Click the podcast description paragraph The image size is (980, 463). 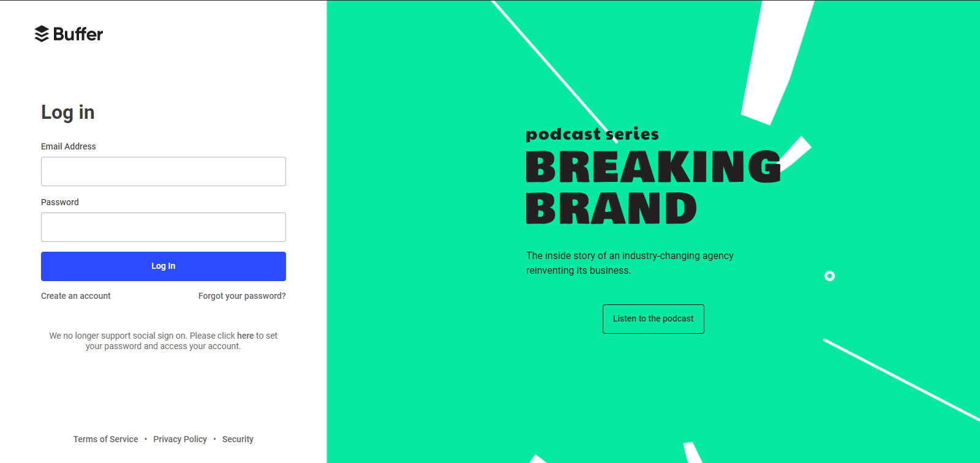pyautogui.click(x=630, y=263)
